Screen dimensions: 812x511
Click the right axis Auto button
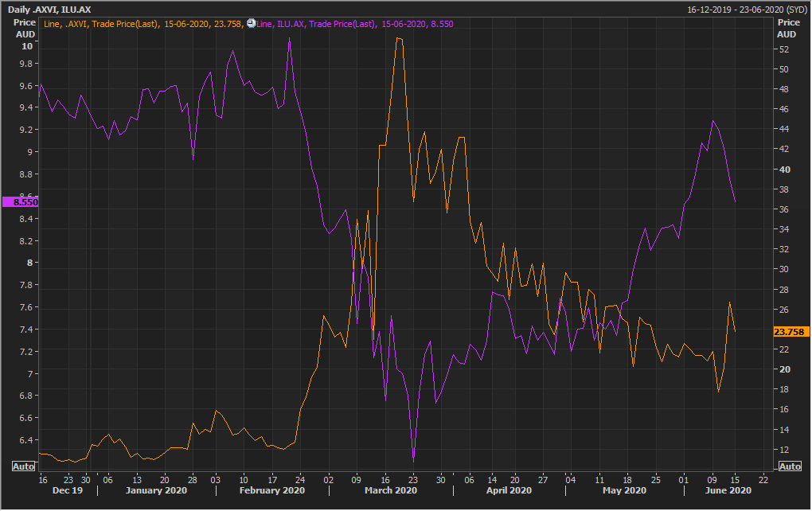pyautogui.click(x=790, y=466)
